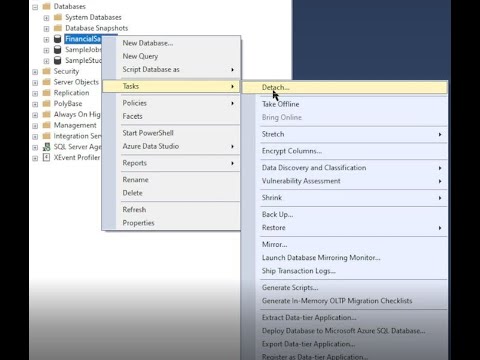This screenshot has width=480, height=360.
Task: Select Extract Data-tier Application...
Action: click(x=345, y=318)
